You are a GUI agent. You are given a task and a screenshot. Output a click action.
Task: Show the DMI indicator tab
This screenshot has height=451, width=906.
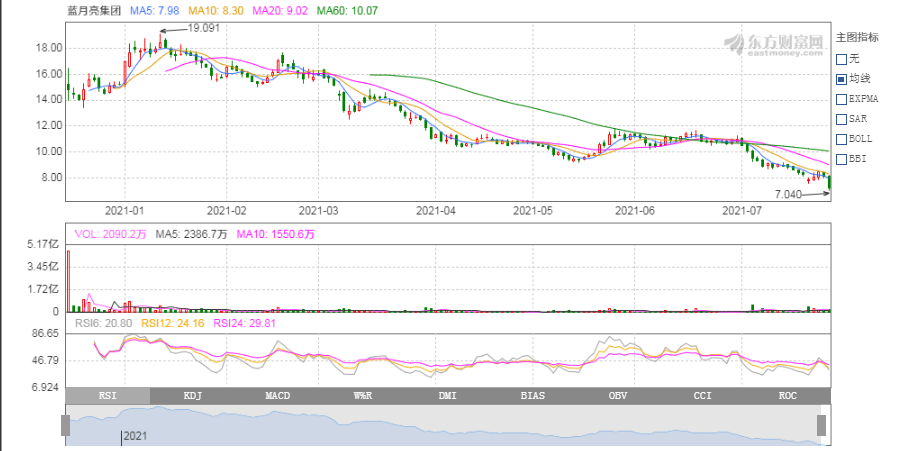click(448, 396)
